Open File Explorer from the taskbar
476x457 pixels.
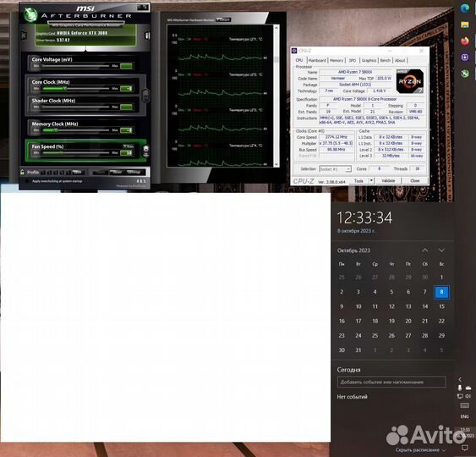pyautogui.click(x=465, y=25)
